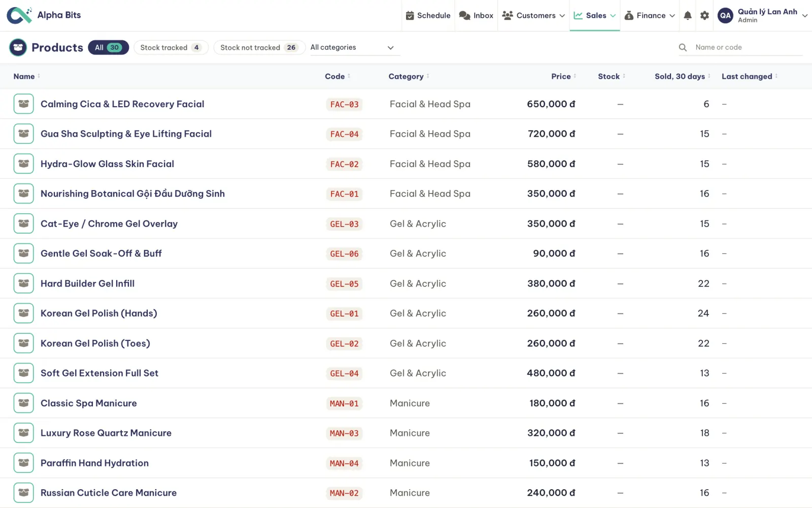The width and height of the screenshot is (812, 508).
Task: Click product icon for Soft Gel Extension Full Set
Action: 23,373
